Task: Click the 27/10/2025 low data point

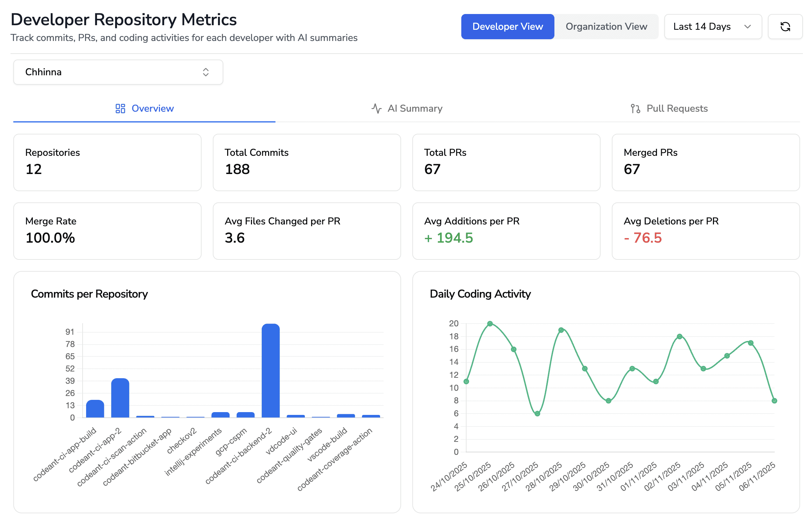Action: (537, 414)
